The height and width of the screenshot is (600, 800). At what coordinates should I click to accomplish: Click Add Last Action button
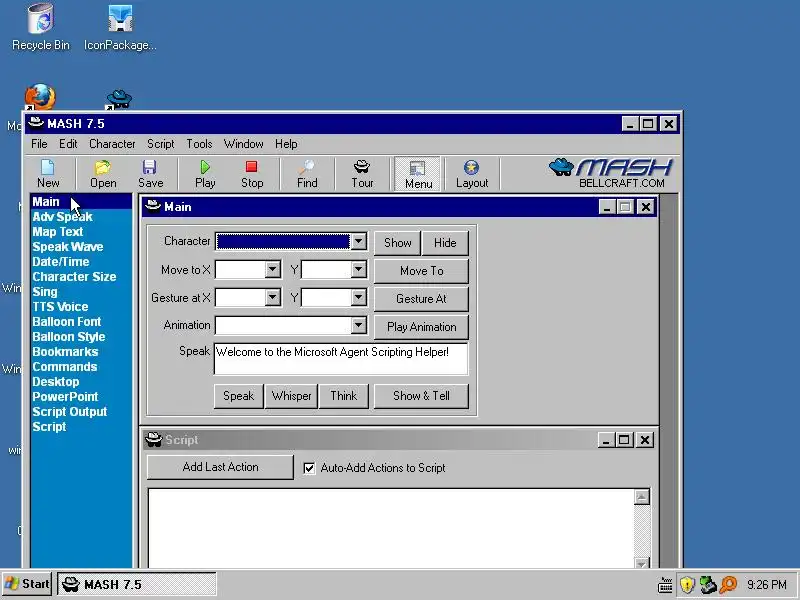tap(220, 467)
